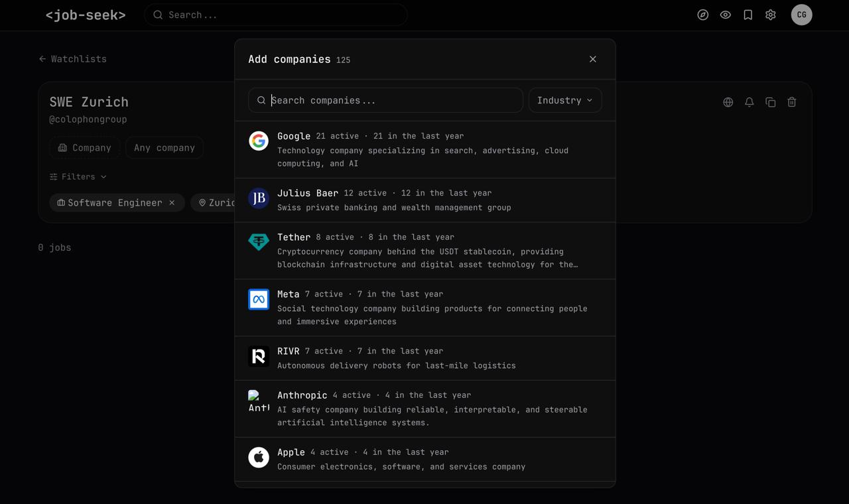
Task: Click the Zurich location filter chip
Action: (213, 203)
